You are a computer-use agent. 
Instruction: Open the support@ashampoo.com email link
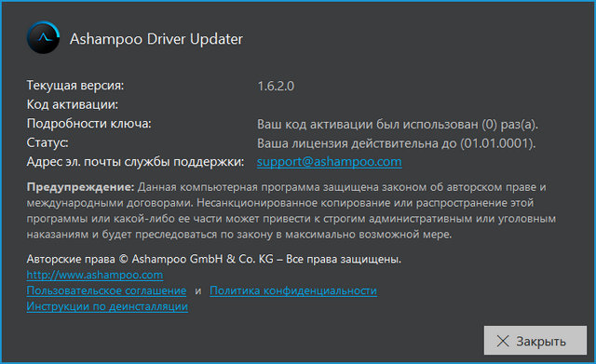click(x=329, y=162)
